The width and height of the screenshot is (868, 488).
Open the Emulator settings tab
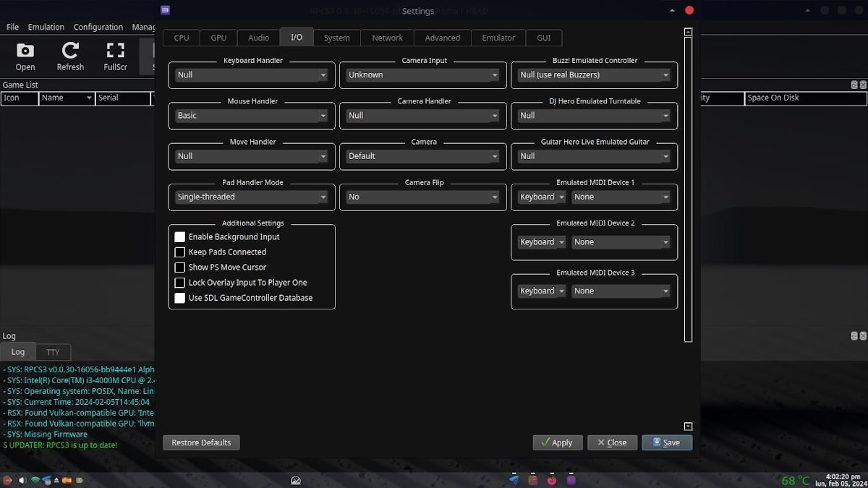[498, 38]
